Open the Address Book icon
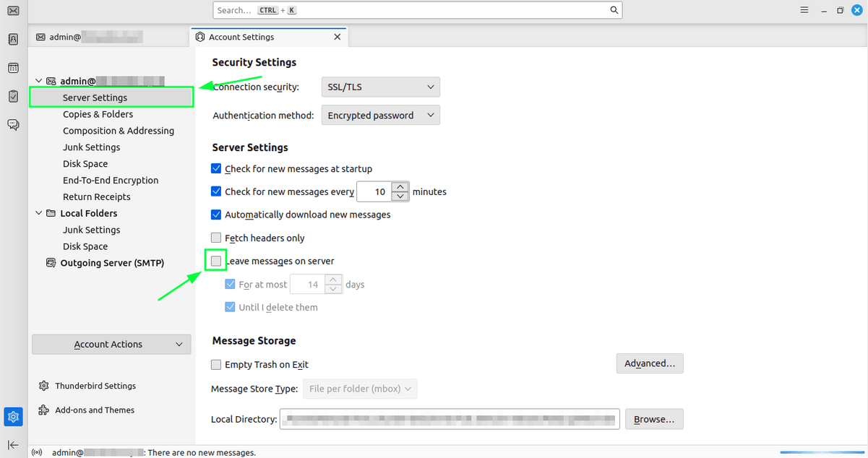 click(x=13, y=40)
